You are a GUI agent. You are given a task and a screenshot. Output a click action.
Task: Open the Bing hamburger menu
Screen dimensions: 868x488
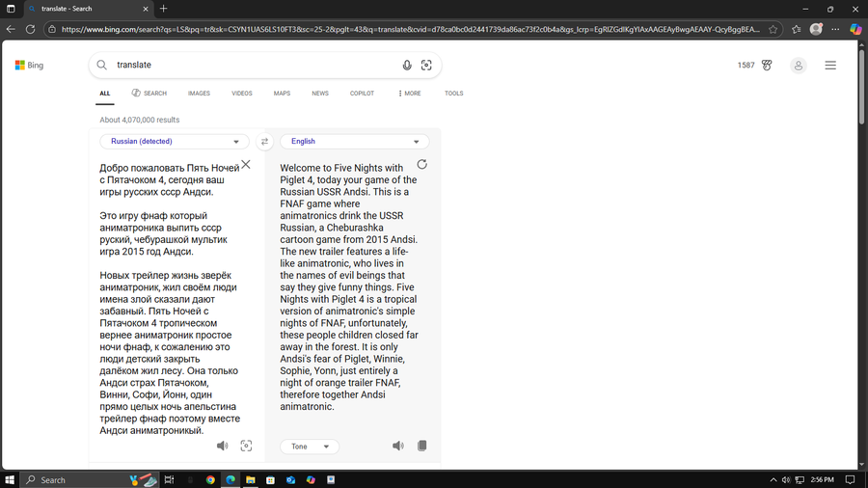click(830, 66)
